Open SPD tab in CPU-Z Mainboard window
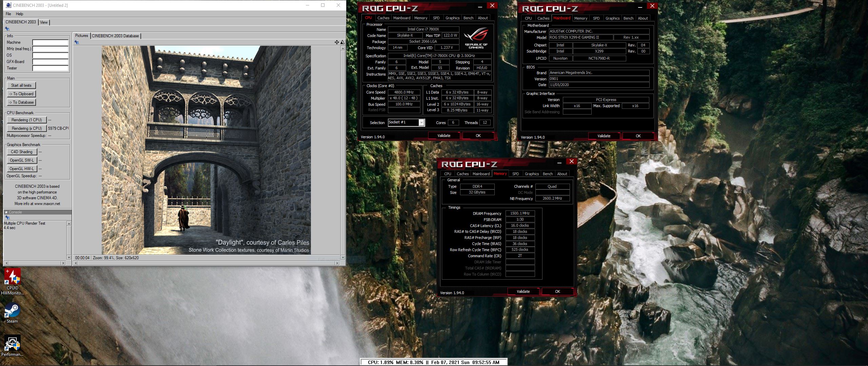Image resolution: width=868 pixels, height=366 pixels. pyautogui.click(x=596, y=18)
